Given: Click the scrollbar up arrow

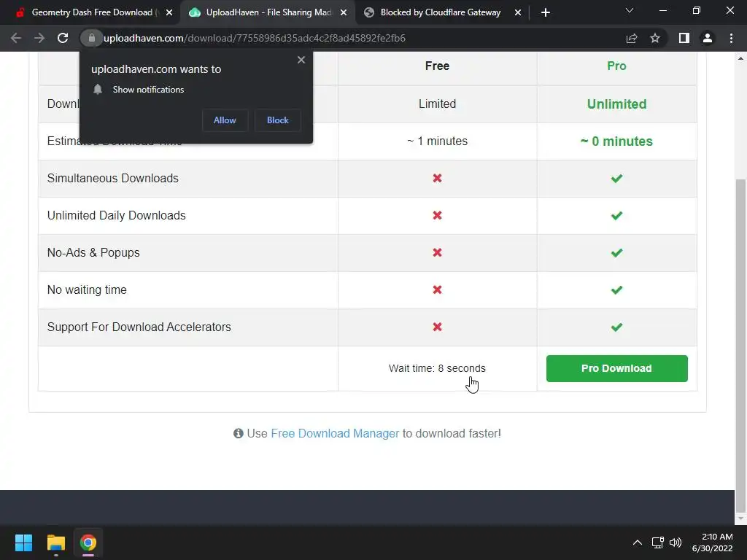Looking at the screenshot, I should 741,58.
